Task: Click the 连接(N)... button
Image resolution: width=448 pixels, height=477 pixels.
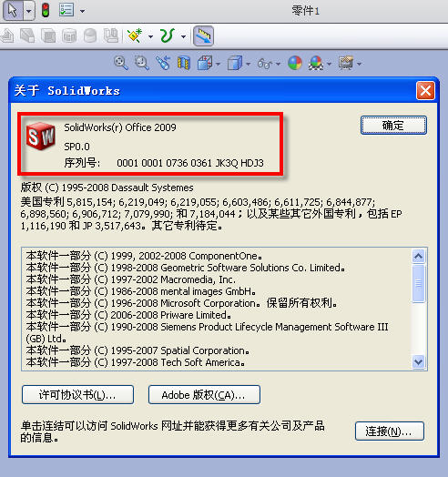Action: pos(390,431)
